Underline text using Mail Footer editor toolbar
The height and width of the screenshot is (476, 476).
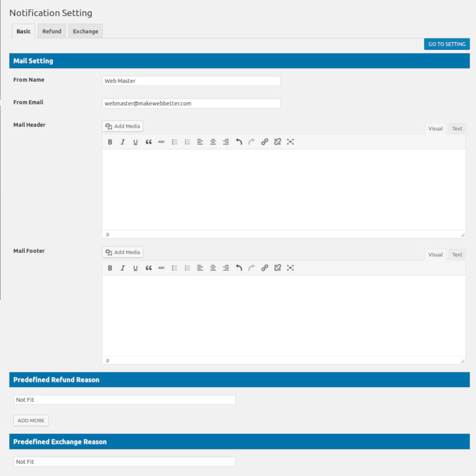coord(135,268)
